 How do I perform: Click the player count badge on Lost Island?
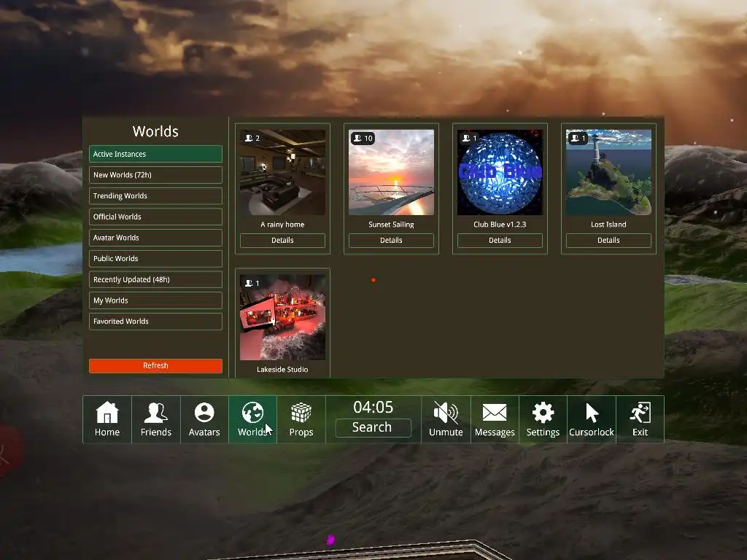pyautogui.click(x=578, y=139)
